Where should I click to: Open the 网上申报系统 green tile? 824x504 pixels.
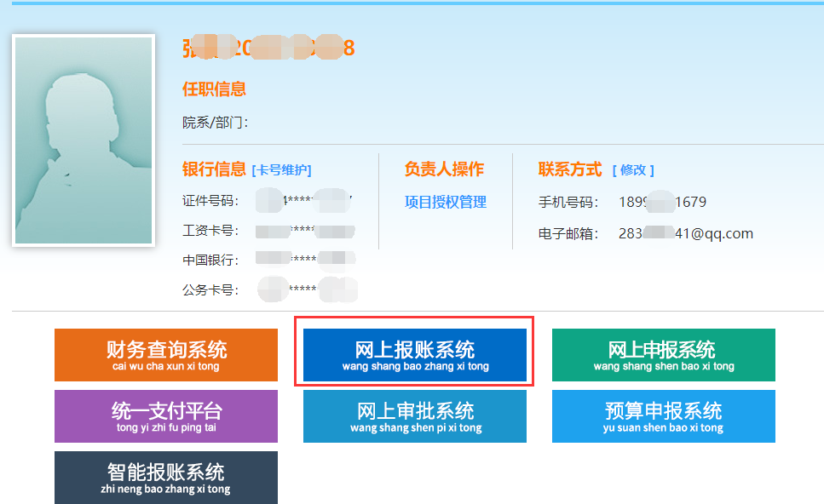coord(663,355)
